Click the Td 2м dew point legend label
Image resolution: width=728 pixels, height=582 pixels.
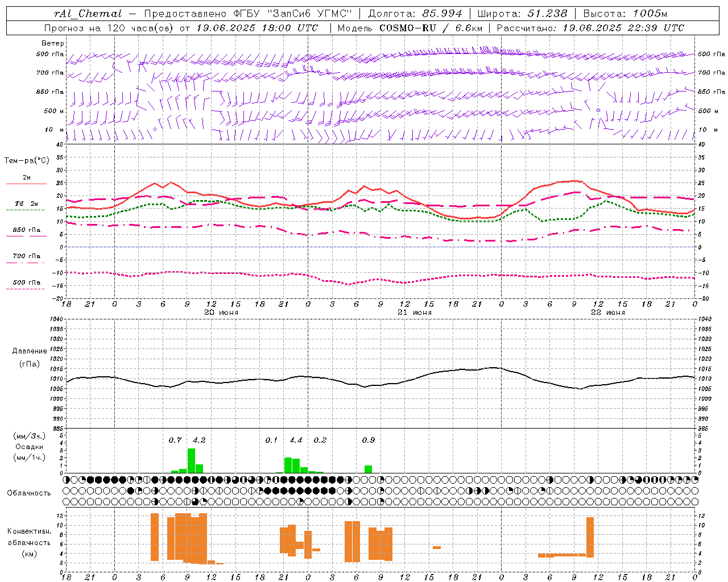[27, 203]
